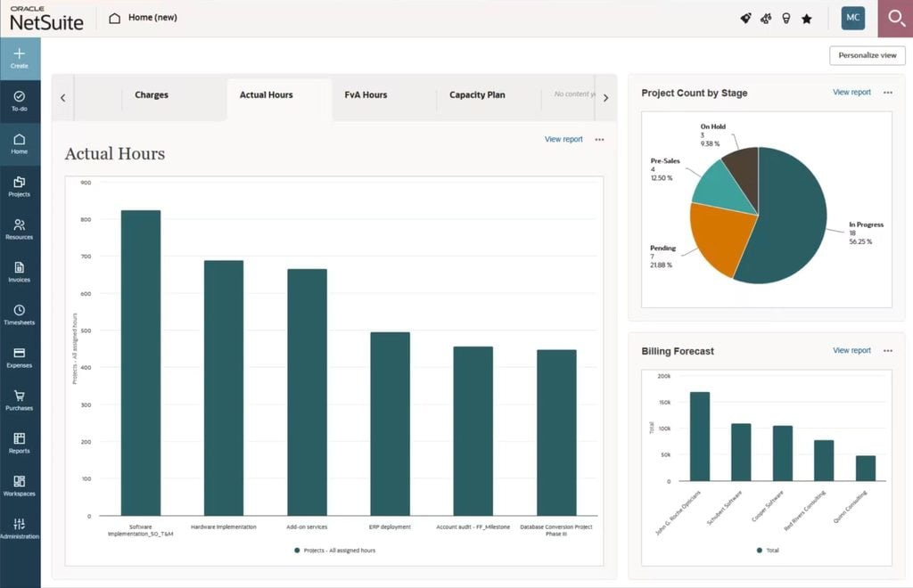Open the Create menu in the sidebar
913x588 pixels.
coord(20,59)
